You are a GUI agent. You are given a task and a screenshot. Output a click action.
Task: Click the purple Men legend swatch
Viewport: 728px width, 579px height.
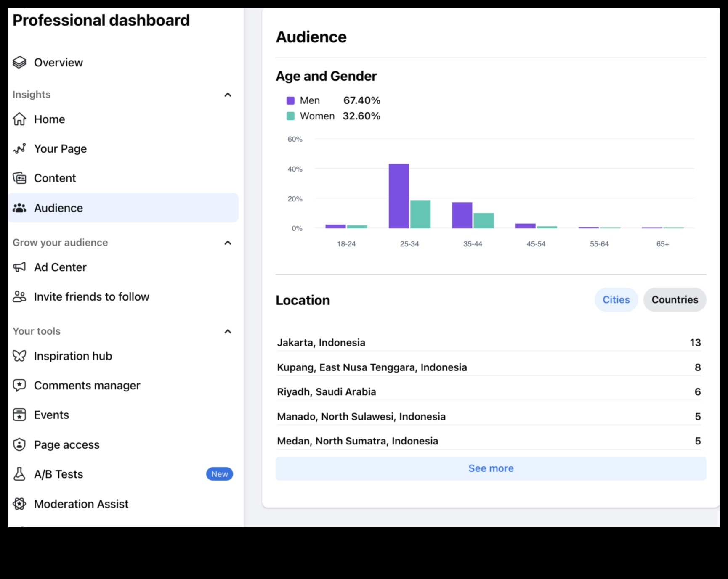pyautogui.click(x=290, y=100)
